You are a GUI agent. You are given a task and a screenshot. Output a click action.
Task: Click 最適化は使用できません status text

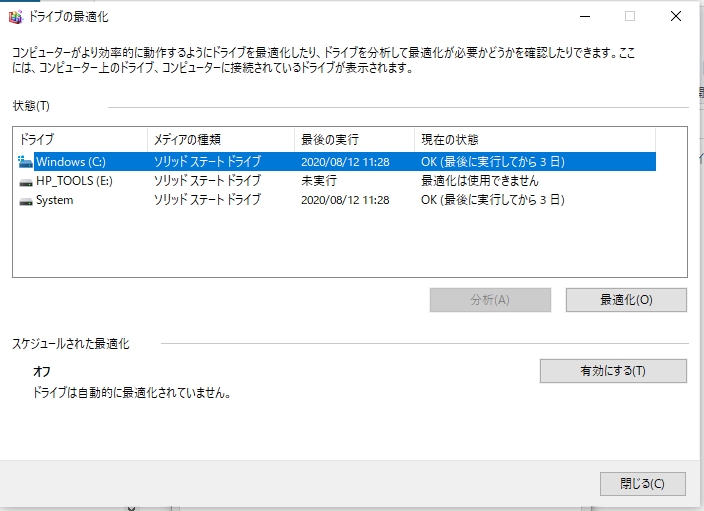coord(480,181)
